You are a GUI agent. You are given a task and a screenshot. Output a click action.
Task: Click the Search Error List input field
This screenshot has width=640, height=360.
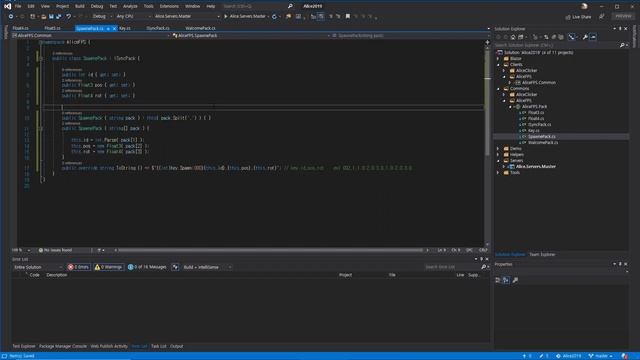pyautogui.click(x=452, y=267)
